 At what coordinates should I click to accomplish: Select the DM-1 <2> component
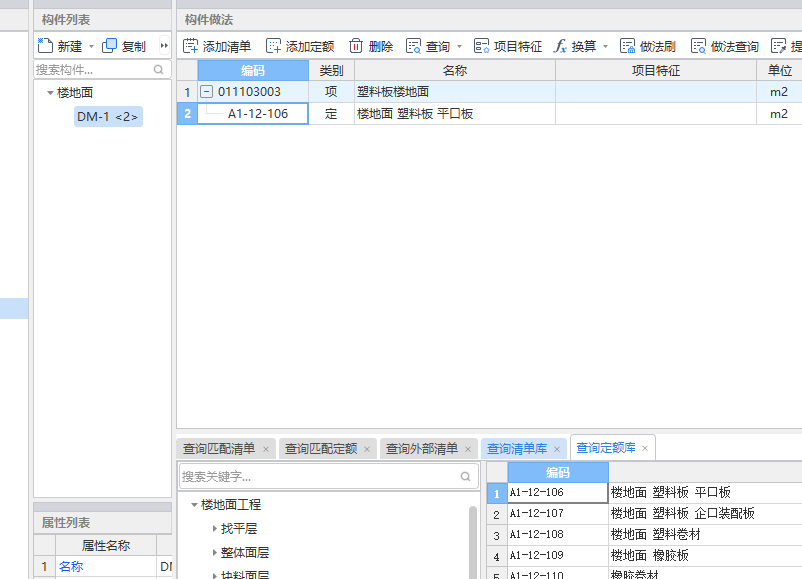108,117
